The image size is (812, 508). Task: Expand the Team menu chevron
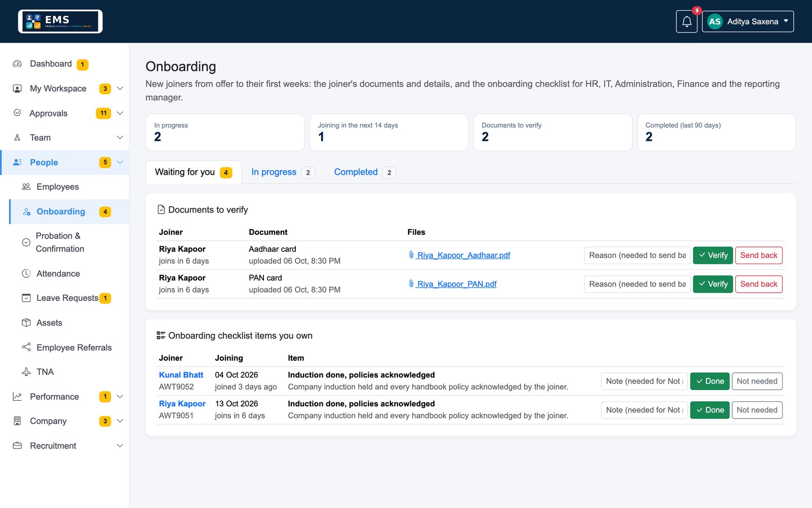[120, 138]
